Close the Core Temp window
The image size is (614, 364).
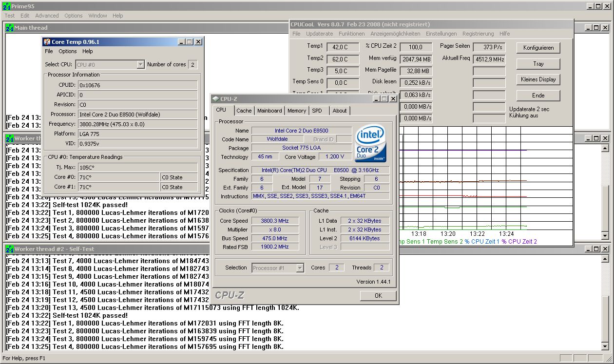tap(198, 42)
